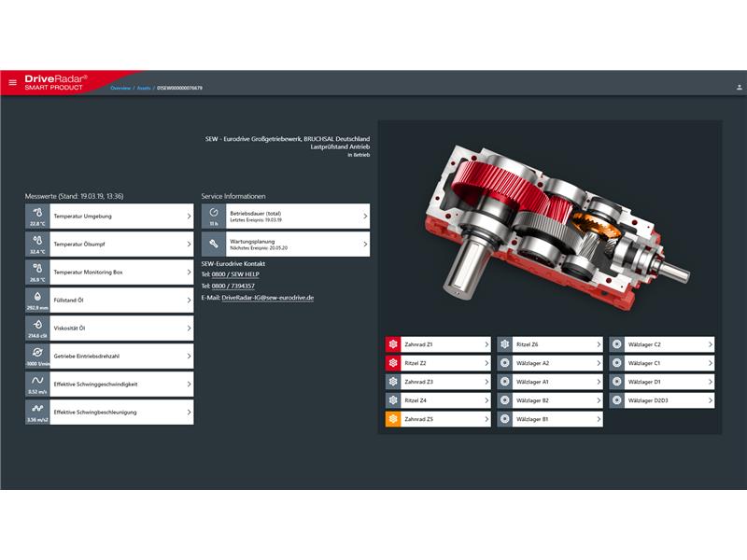Click the Füllstand Öl droplet icon

click(x=37, y=296)
